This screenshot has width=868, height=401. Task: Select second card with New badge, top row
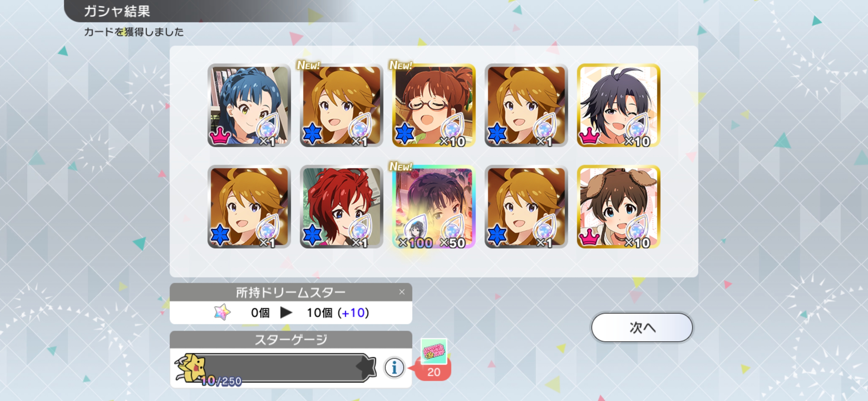341,105
